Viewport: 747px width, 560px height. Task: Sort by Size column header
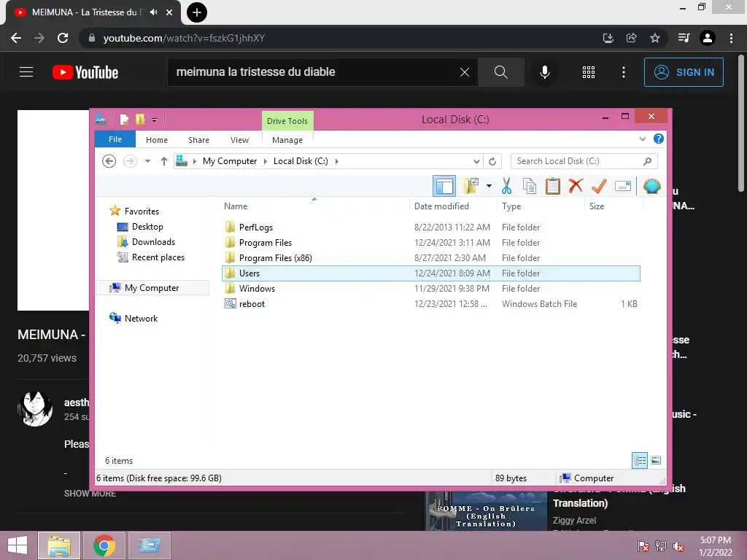pos(614,206)
